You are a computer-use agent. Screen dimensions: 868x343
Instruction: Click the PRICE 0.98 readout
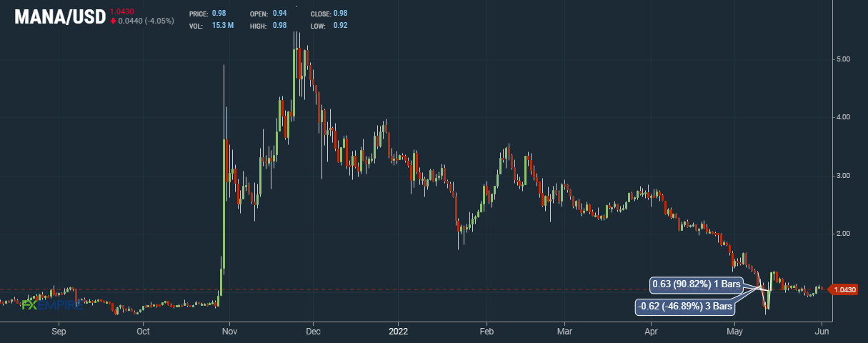tap(209, 14)
